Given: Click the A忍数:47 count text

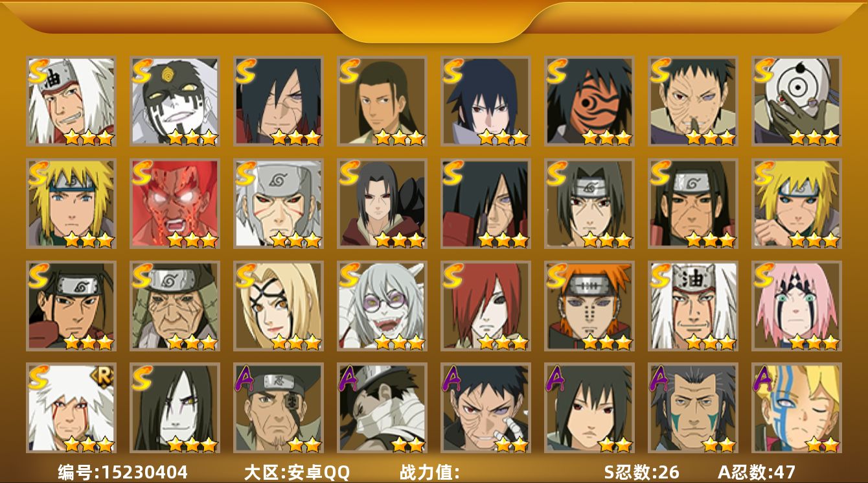Looking at the screenshot, I should click(x=757, y=472).
